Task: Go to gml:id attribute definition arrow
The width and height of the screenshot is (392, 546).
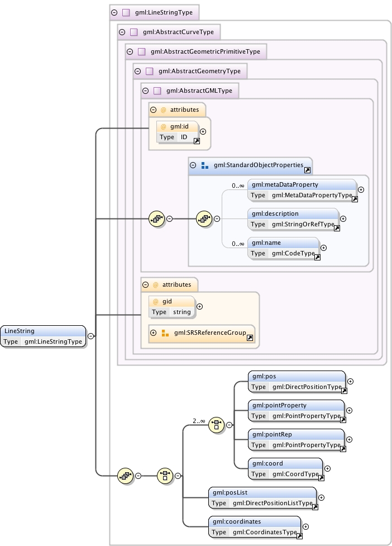Action: click(197, 141)
